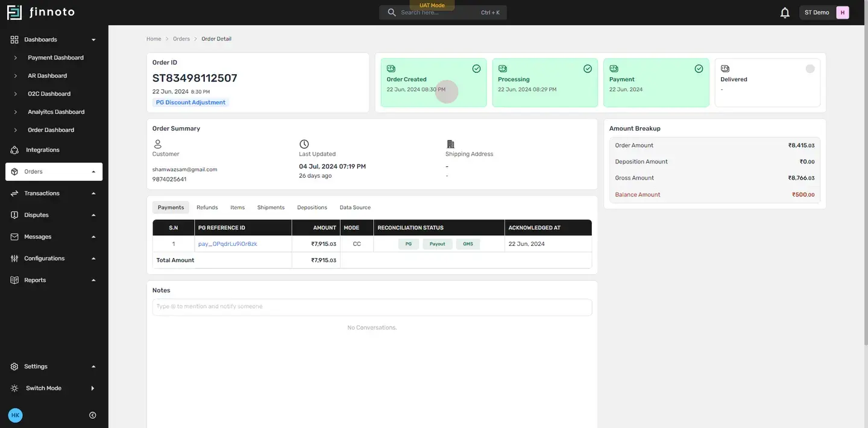The width and height of the screenshot is (868, 428).
Task: Click the PG Discount Adjustment tag
Action: 190,102
